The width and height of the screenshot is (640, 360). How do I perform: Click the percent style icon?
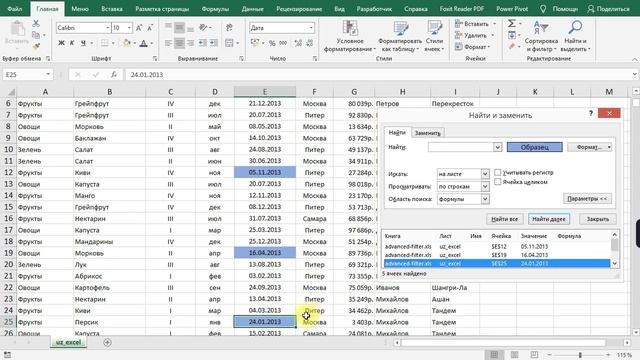coord(272,43)
